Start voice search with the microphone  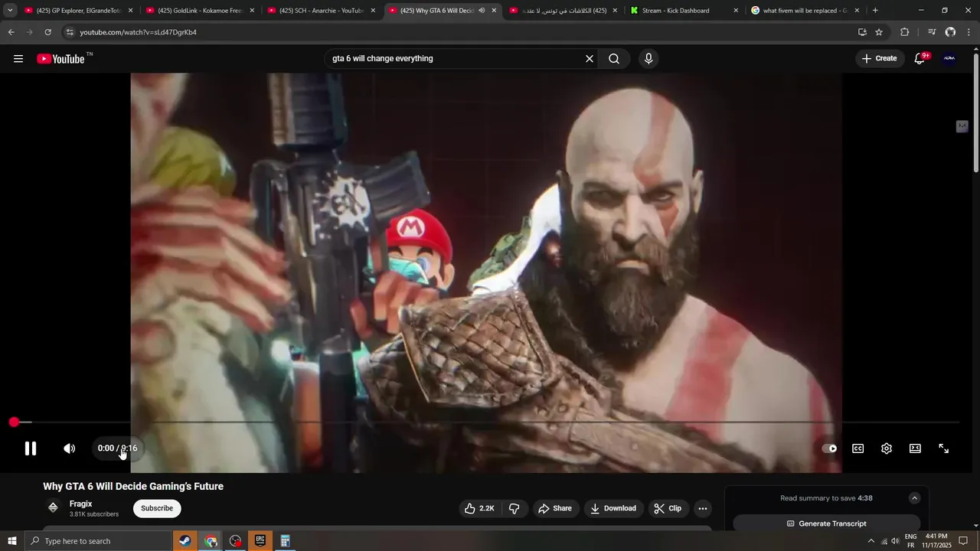(648, 59)
